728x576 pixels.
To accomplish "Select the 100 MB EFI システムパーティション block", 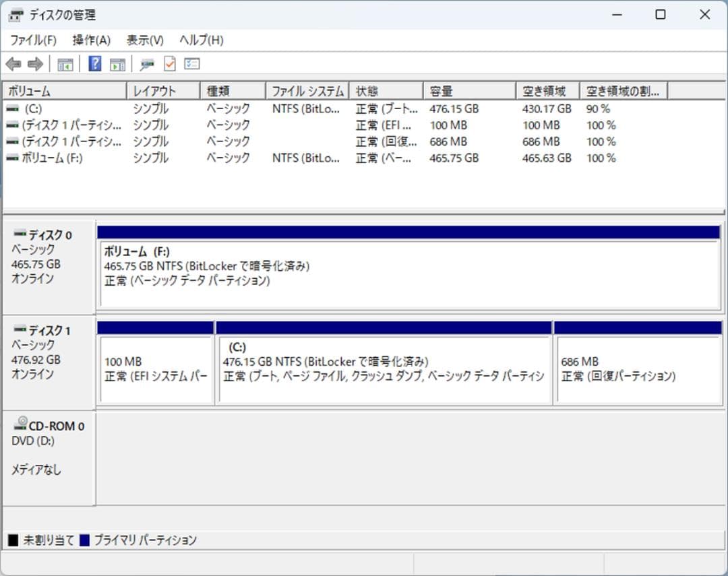I will (155, 367).
